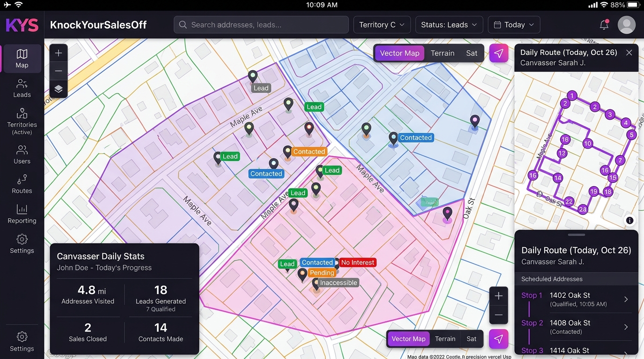Click the KYS logo
Screen dimensions: 644x359
coord(22,25)
